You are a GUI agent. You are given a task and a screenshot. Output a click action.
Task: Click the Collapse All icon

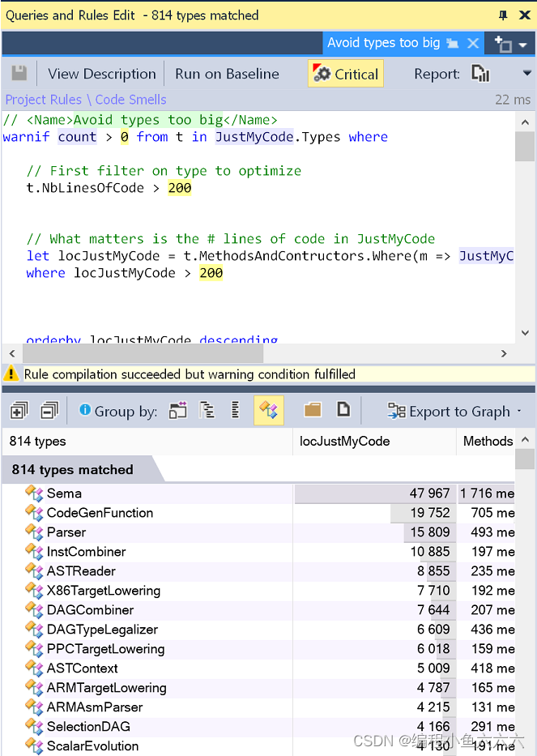point(49,412)
